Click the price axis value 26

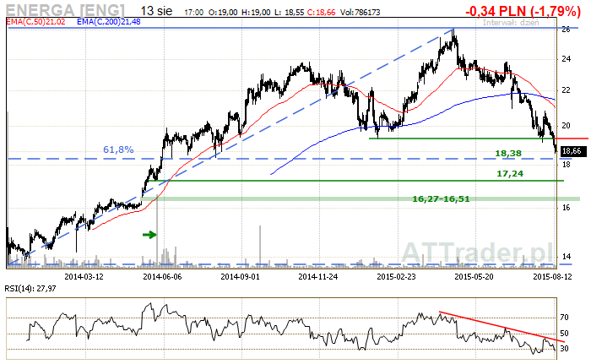pos(566,29)
